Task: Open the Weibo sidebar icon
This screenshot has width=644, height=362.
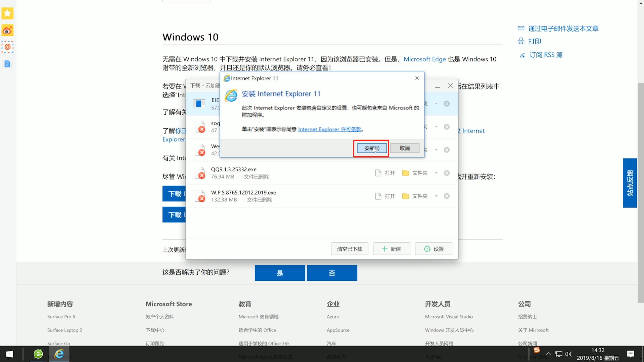Action: point(7,30)
